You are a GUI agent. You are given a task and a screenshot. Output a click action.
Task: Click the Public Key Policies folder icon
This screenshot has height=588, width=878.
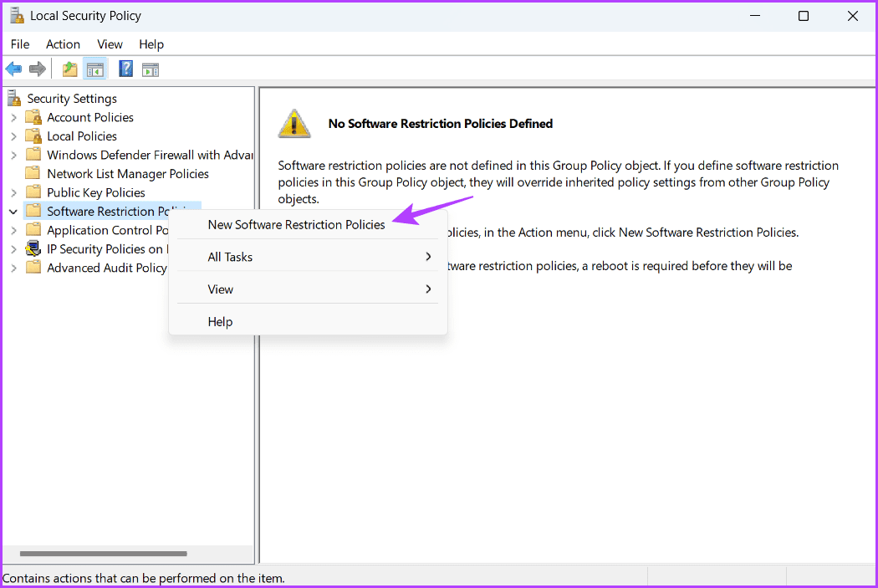(33, 192)
